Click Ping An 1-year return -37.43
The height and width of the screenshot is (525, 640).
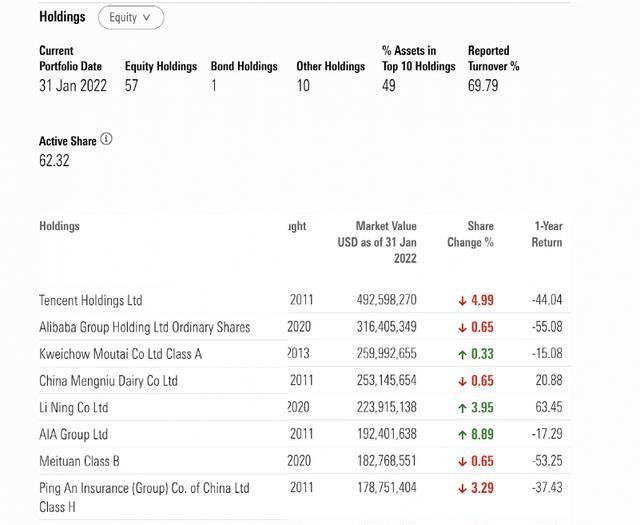[547, 487]
